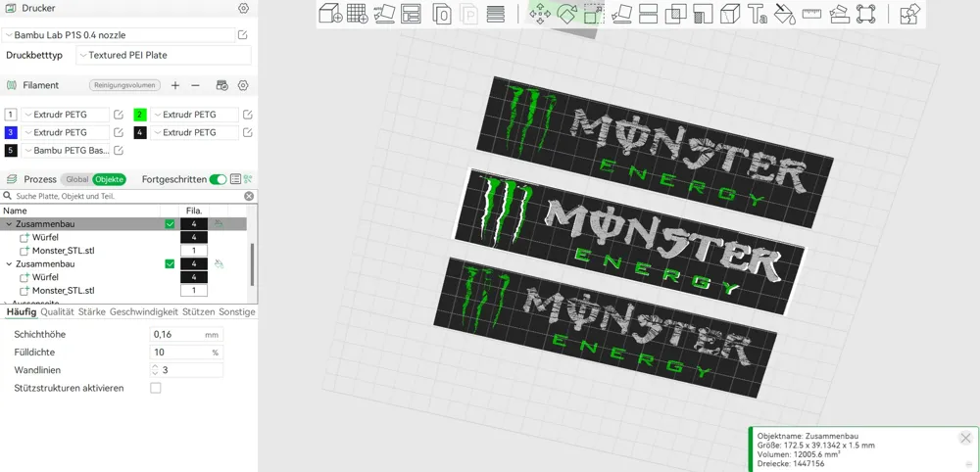
Task: Open filament 1 material dropdown
Action: point(65,115)
